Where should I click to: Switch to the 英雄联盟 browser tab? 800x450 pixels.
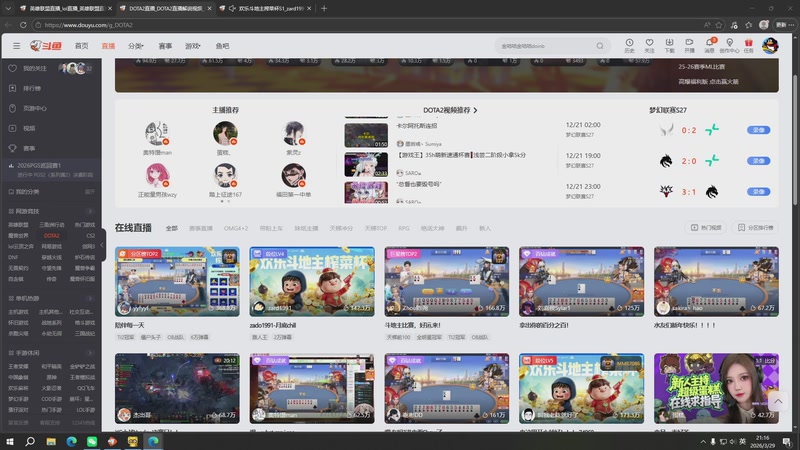(x=66, y=8)
